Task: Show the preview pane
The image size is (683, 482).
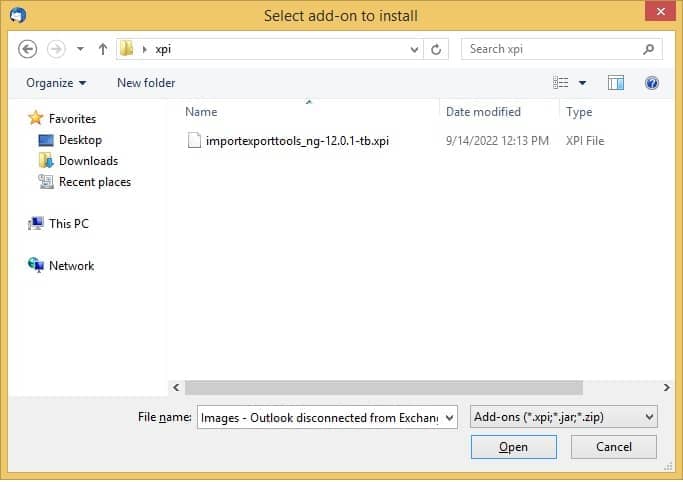Action: (615, 83)
